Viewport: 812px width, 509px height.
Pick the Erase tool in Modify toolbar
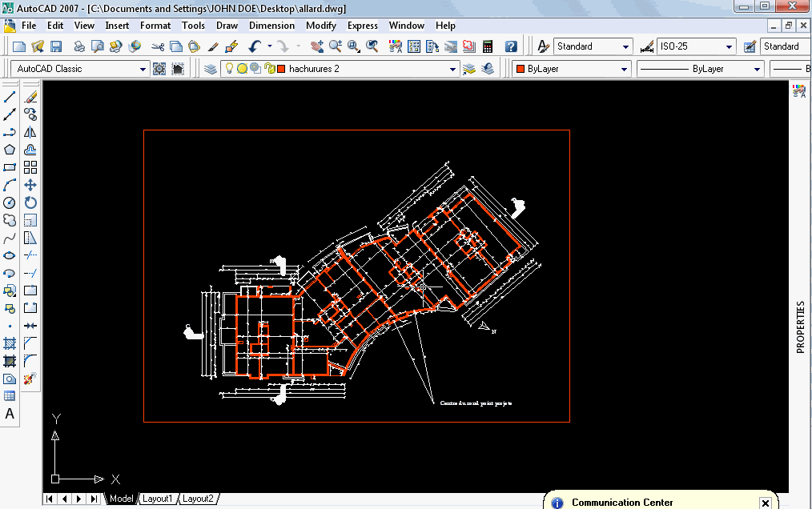click(x=30, y=97)
